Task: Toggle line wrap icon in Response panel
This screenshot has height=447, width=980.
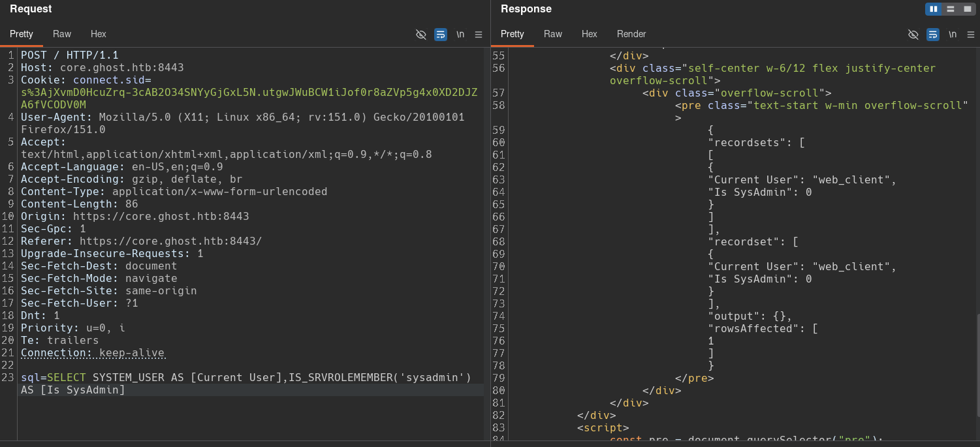Action: (933, 35)
